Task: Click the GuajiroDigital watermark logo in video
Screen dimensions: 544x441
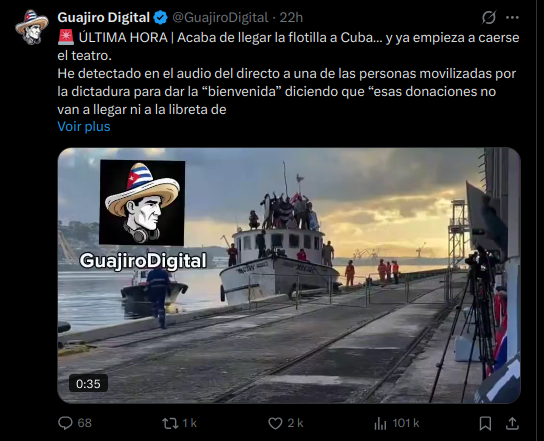Action: [x=142, y=215]
